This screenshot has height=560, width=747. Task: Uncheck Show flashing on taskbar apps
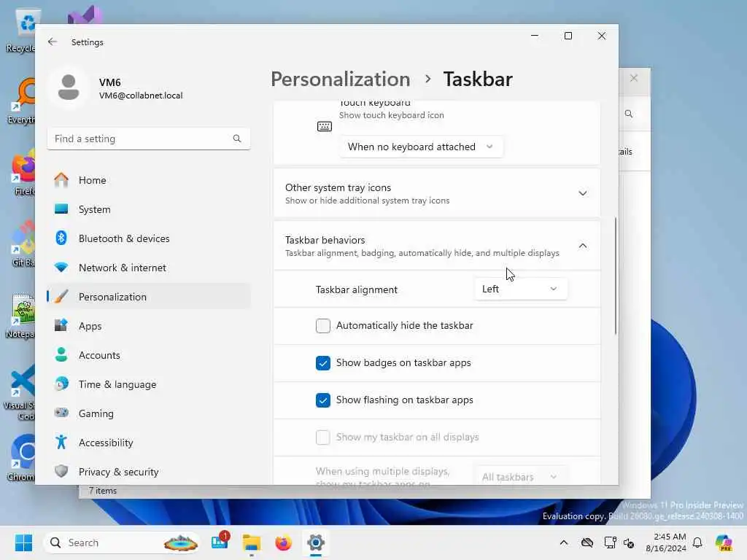323,400
